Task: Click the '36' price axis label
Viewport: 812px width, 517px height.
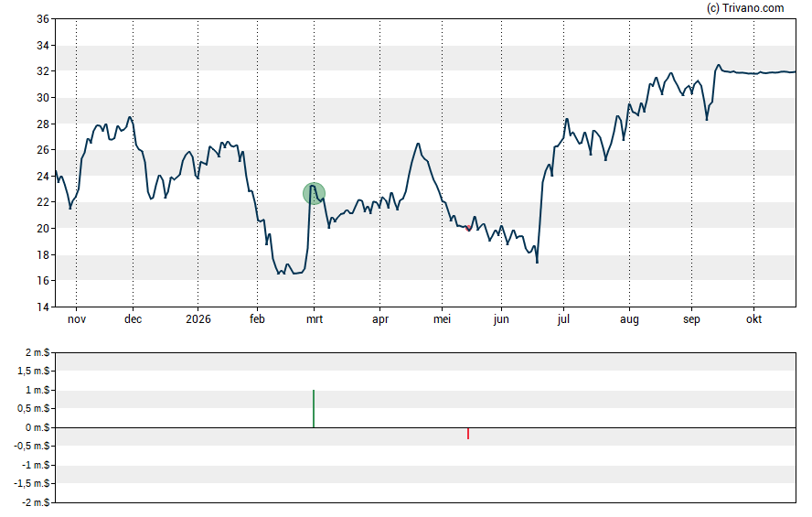Action: pos(43,19)
